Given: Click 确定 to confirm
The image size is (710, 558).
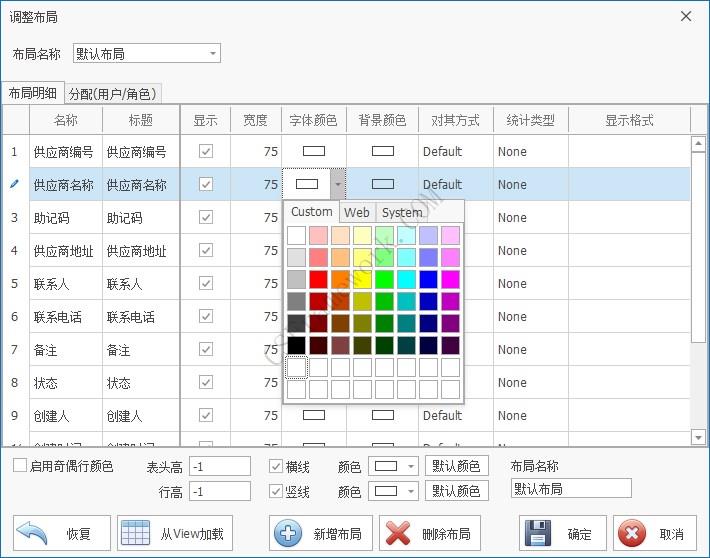Looking at the screenshot, I should [x=563, y=533].
